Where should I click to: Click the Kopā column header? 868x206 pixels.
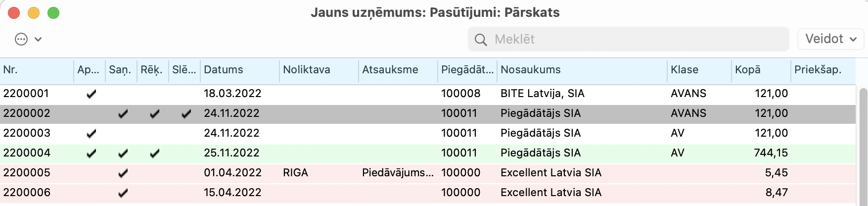[x=760, y=70]
